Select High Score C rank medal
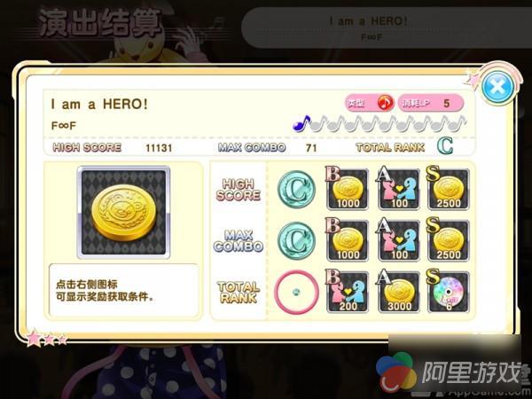 tap(296, 190)
